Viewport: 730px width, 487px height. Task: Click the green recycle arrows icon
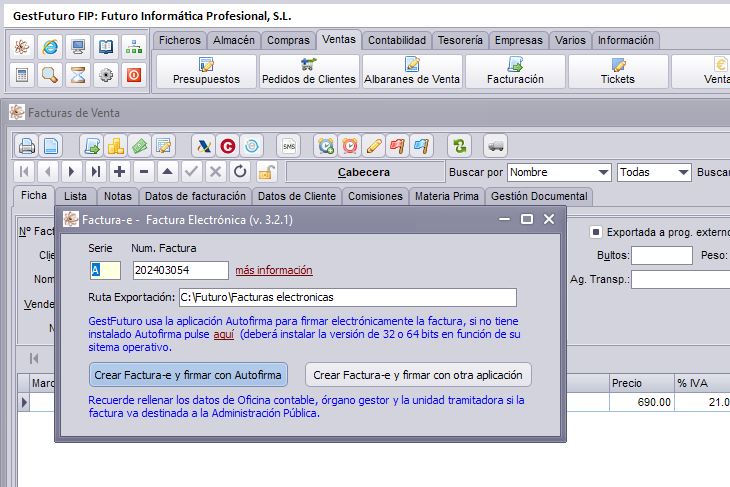pyautogui.click(x=459, y=146)
